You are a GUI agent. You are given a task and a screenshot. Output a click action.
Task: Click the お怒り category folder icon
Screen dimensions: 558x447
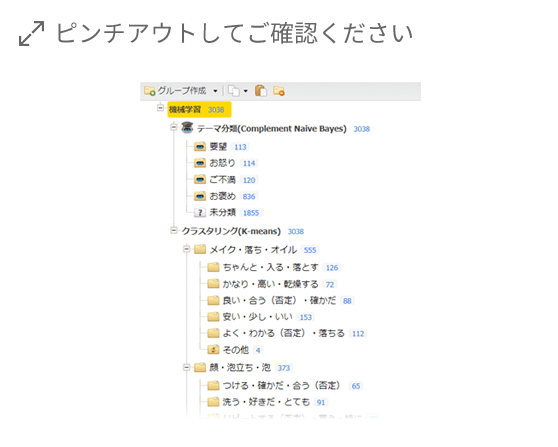coord(200,163)
